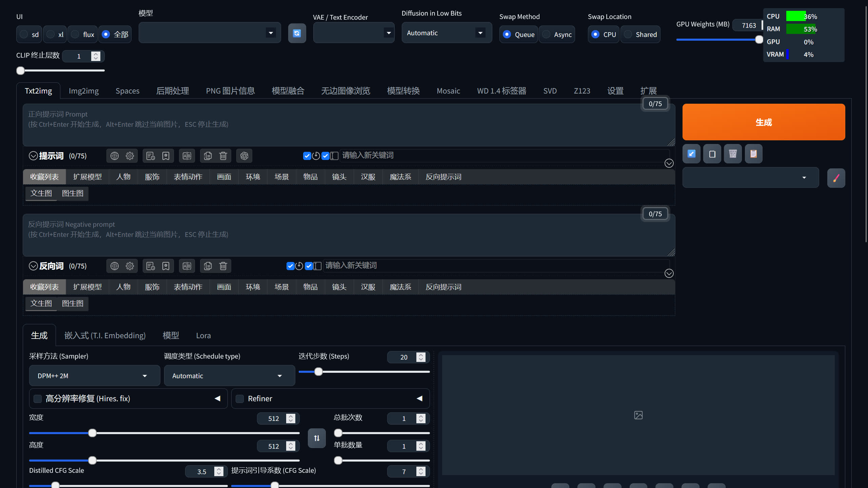Delete the positive prompt keywords with trash icon
Image resolution: width=868 pixels, height=488 pixels.
[223, 156]
